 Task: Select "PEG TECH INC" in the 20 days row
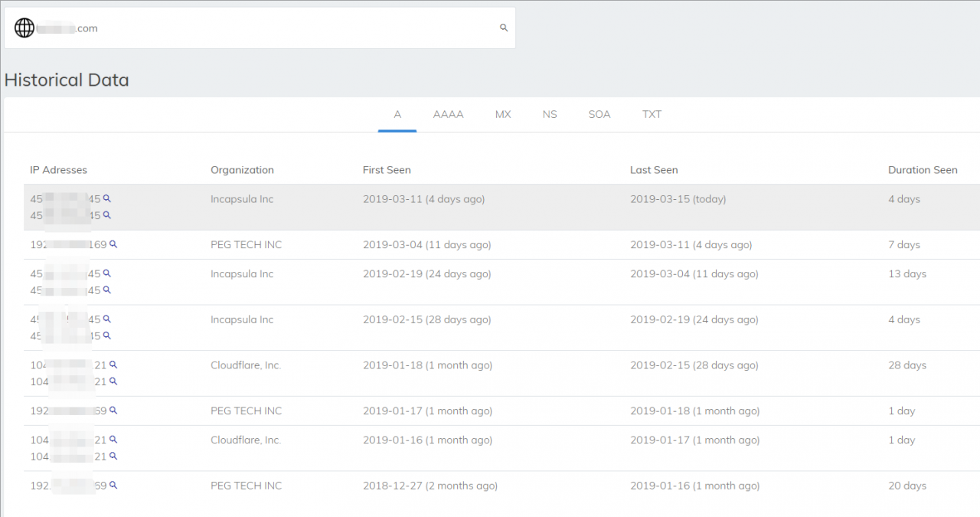click(247, 486)
